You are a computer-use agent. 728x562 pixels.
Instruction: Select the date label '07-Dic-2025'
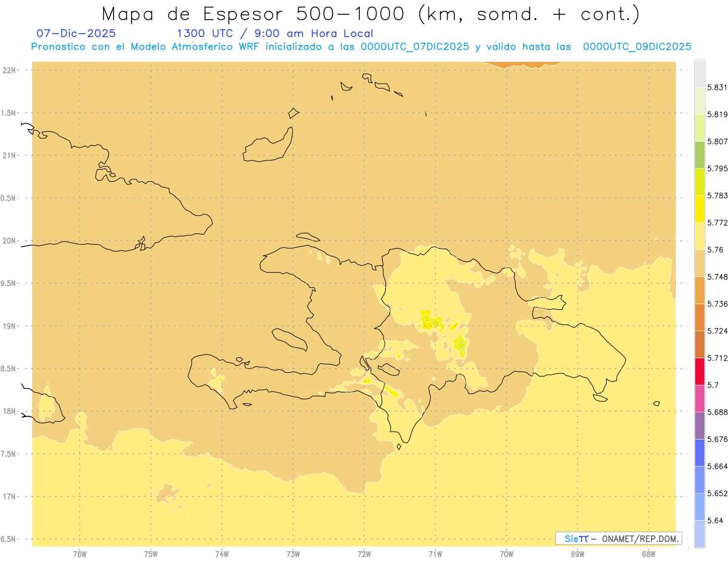76,33
